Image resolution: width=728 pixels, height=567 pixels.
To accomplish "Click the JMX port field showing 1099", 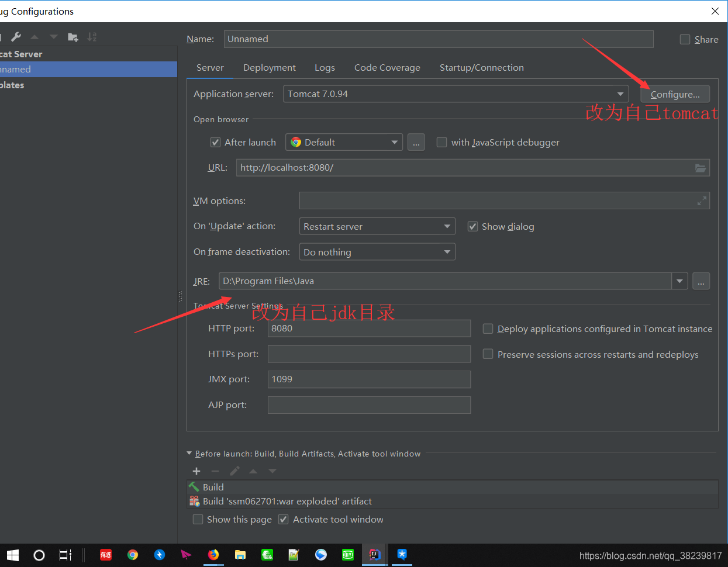I will point(369,379).
